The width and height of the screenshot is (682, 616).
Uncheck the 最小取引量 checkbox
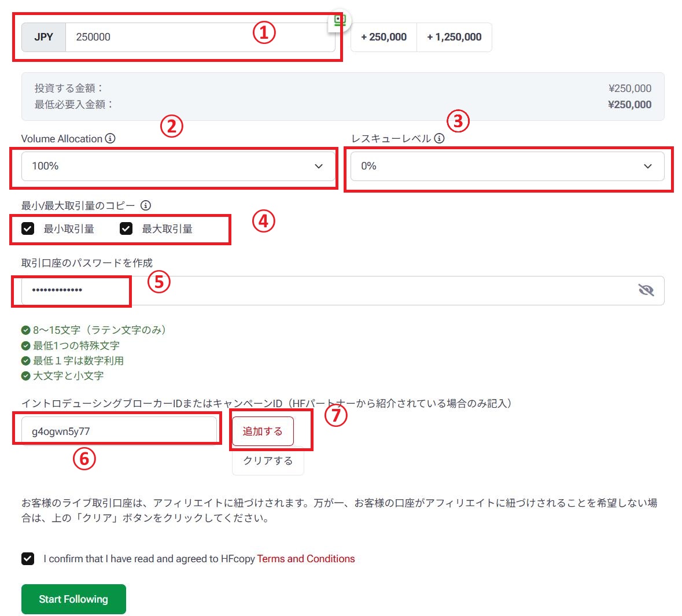28,229
